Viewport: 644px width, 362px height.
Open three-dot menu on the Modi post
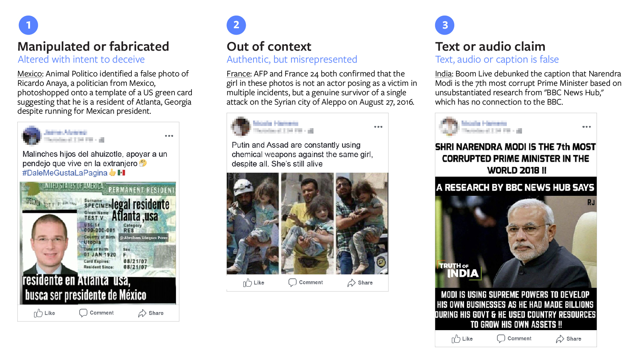(x=586, y=127)
